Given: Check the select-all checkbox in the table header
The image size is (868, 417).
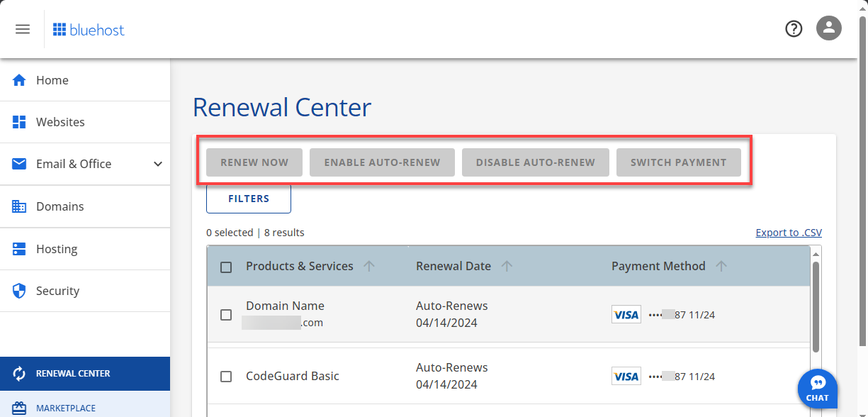Looking at the screenshot, I should pyautogui.click(x=226, y=267).
